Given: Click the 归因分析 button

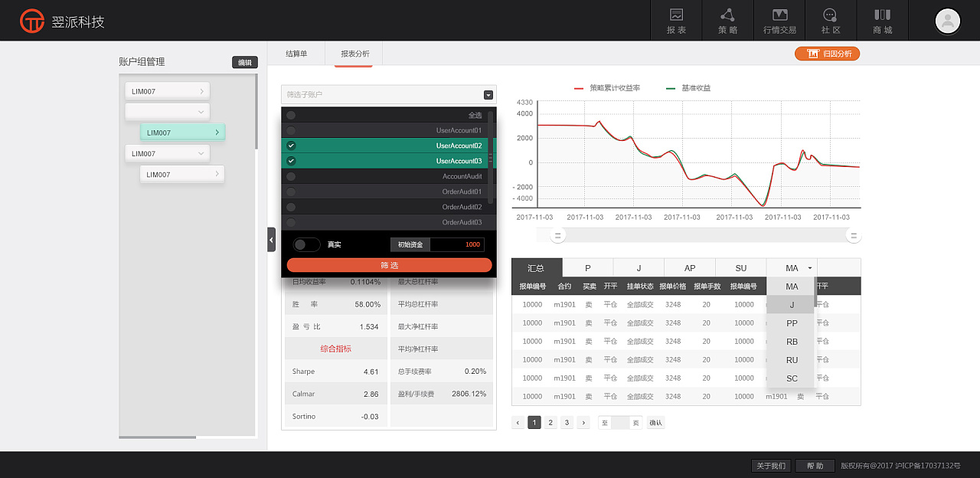Looking at the screenshot, I should (828, 54).
